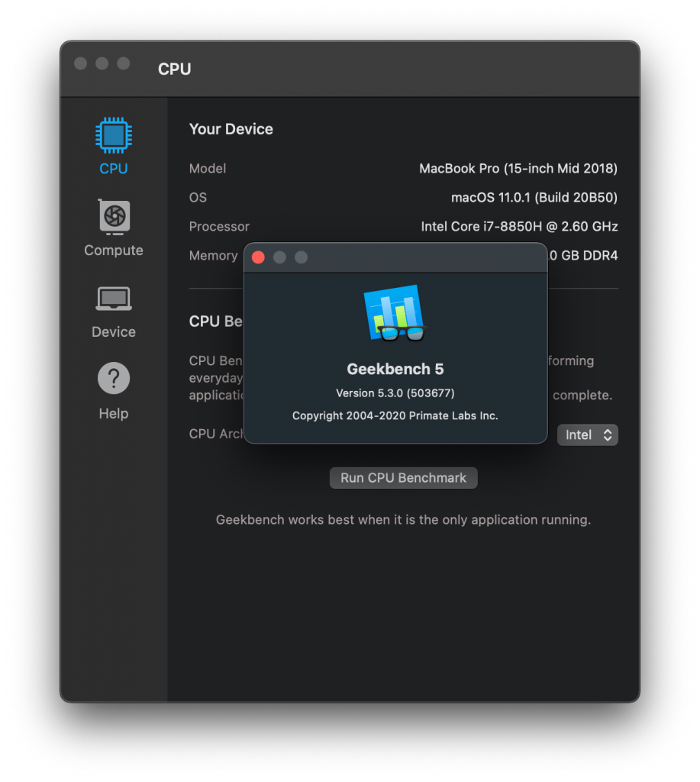This screenshot has width=700, height=782.
Task: Click macOS 11.0.1 (Build 20B50) value
Action: click(534, 198)
